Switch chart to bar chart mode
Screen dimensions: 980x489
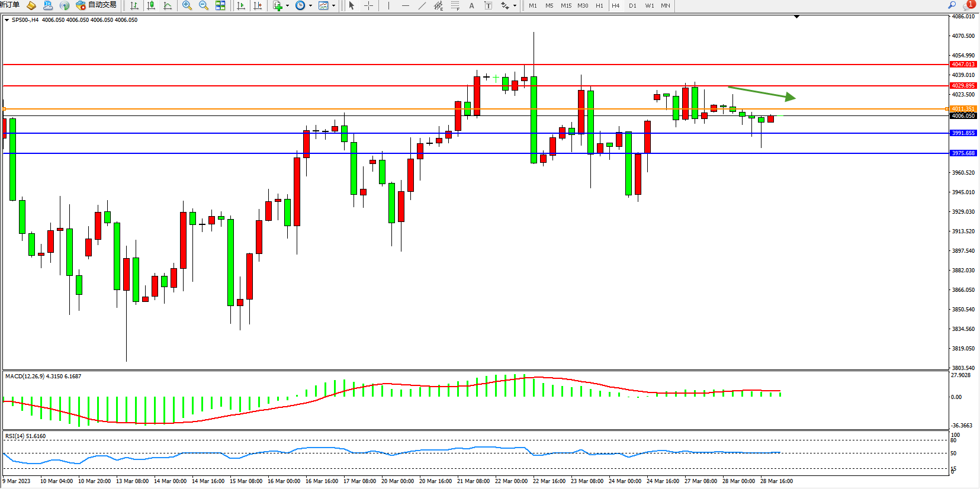[134, 5]
